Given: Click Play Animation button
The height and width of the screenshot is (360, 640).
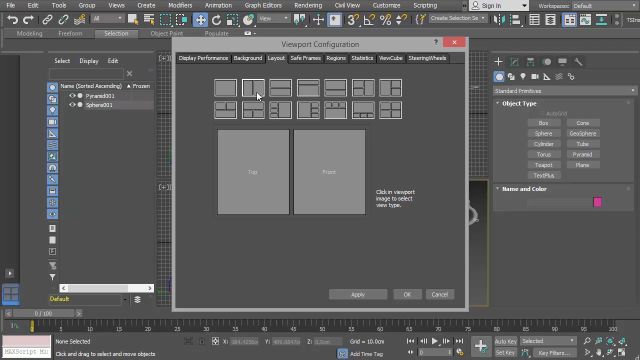Looking at the screenshot, I should click(x=435, y=341).
